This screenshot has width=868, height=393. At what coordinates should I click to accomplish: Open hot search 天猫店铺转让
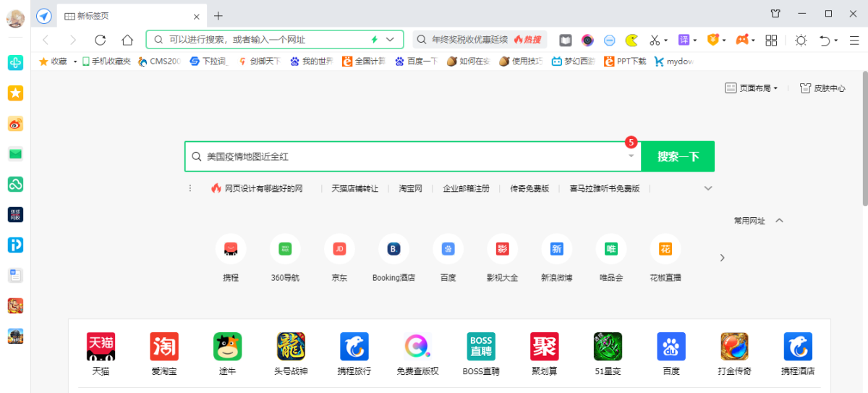click(354, 188)
